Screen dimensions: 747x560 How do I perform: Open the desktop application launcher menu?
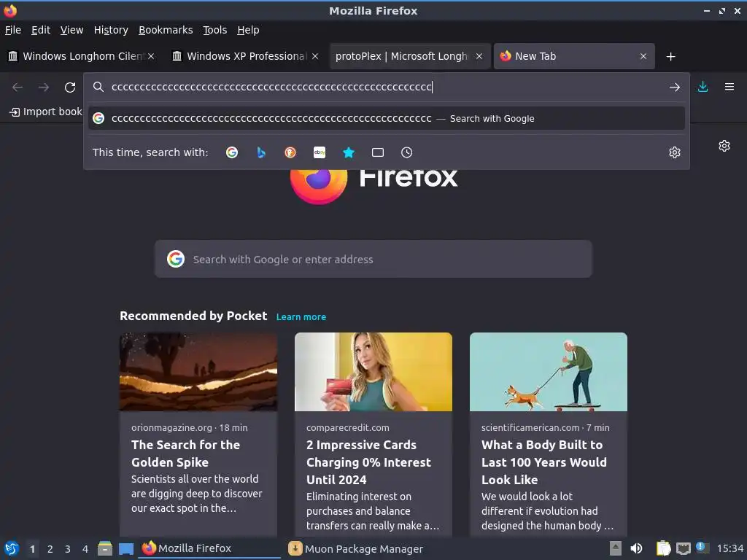tap(12, 548)
